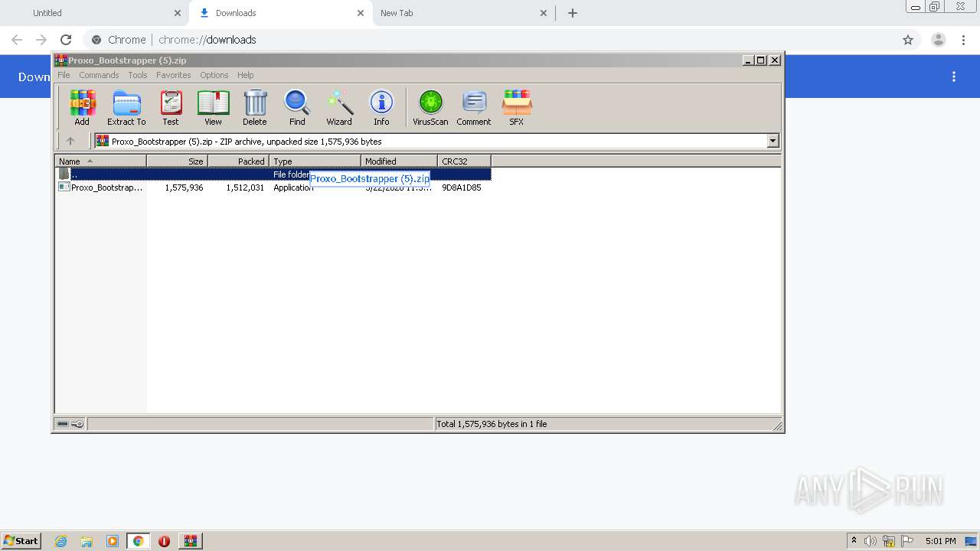Screen dimensions: 980x551
Task: Reload the Chrome page
Action: [x=66, y=40]
